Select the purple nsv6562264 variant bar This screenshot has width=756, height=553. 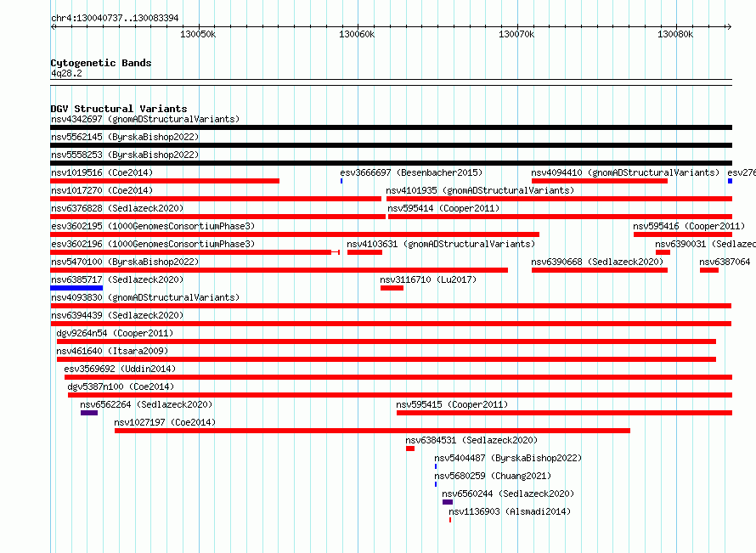click(89, 413)
